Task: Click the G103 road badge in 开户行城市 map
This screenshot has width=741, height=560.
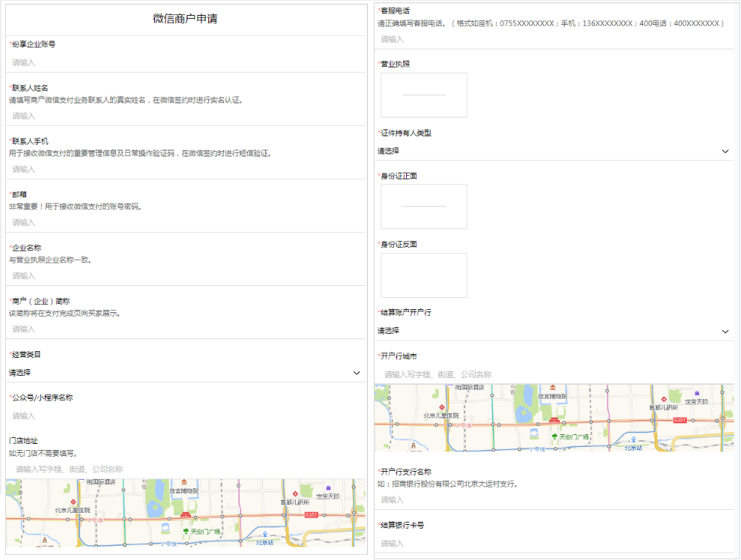Action: pyautogui.click(x=680, y=420)
